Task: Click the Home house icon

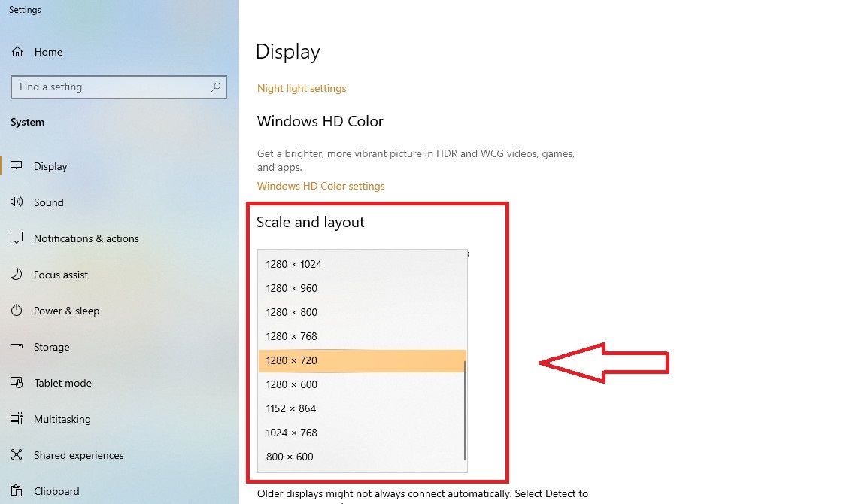Action: (17, 52)
